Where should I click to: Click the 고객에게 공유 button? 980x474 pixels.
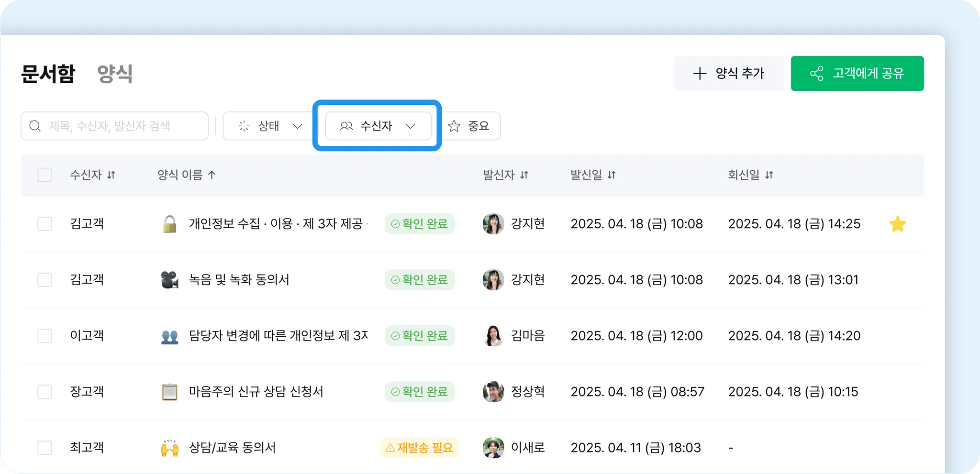[x=857, y=73]
